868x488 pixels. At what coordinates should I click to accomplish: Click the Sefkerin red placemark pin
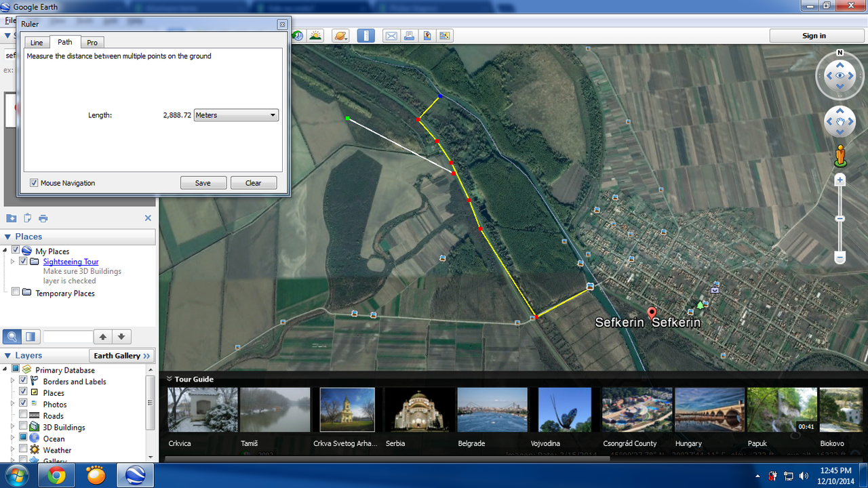pyautogui.click(x=652, y=313)
